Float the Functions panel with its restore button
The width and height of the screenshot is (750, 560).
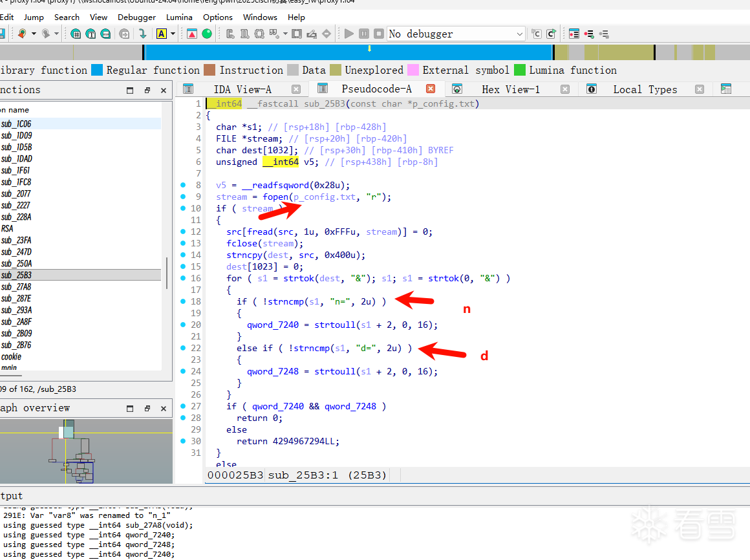pos(147,91)
